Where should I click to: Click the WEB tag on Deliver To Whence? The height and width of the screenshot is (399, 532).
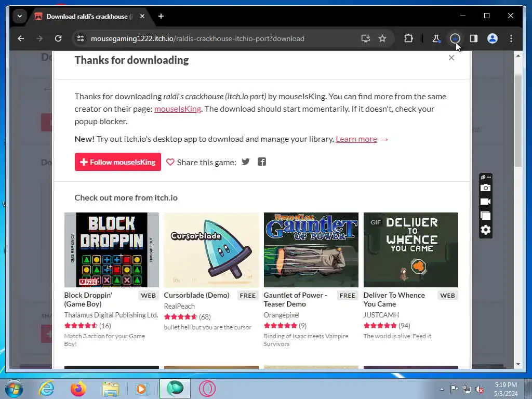point(447,296)
